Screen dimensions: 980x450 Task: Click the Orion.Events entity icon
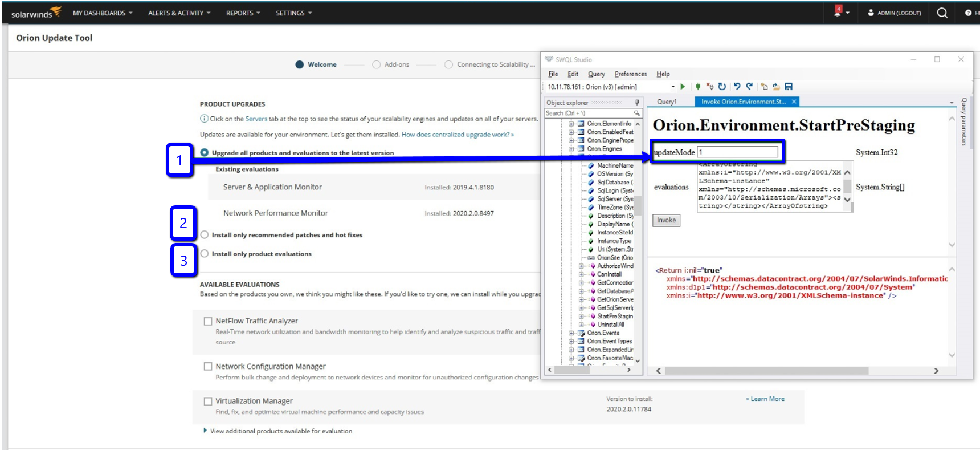581,333
